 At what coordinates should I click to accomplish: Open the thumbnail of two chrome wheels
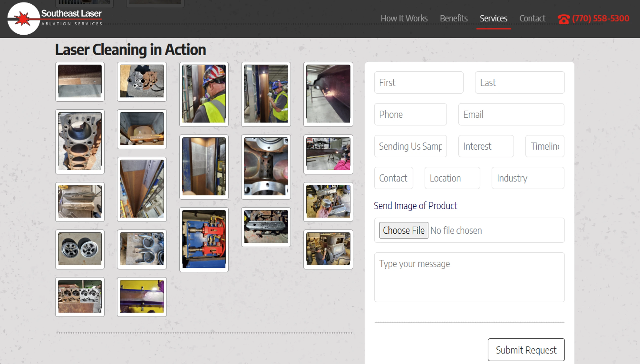[80, 249]
